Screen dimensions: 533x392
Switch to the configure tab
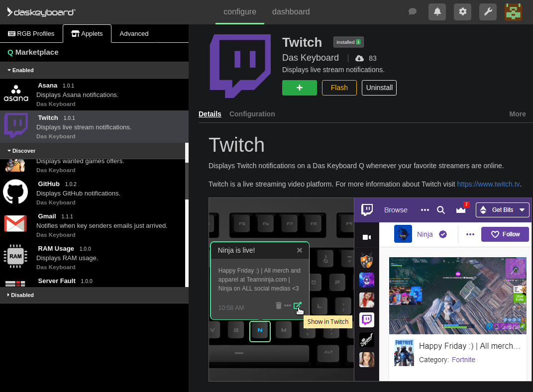tap(240, 12)
